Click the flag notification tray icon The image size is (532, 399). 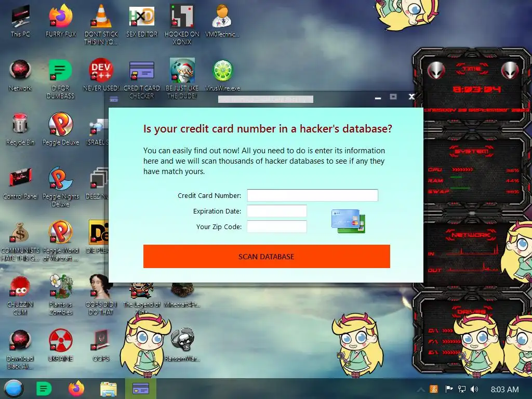449,389
